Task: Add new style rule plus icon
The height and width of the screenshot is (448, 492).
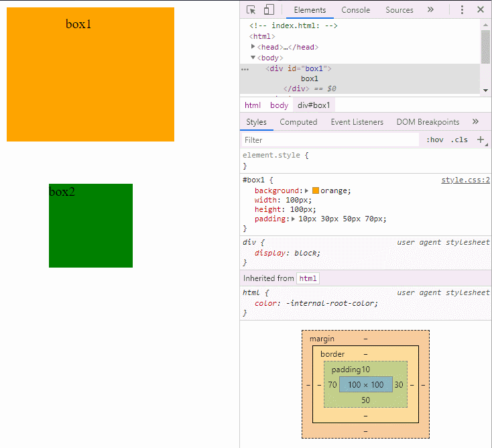Action: coord(481,139)
